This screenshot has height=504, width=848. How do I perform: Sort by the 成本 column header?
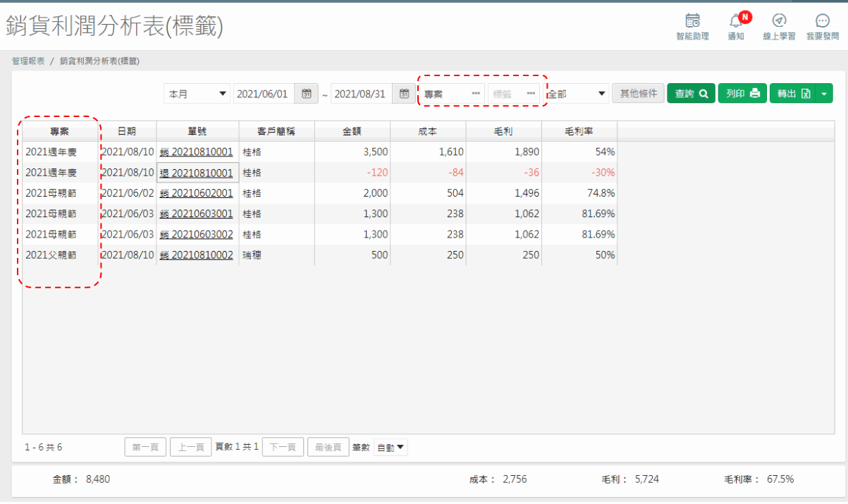click(x=428, y=131)
